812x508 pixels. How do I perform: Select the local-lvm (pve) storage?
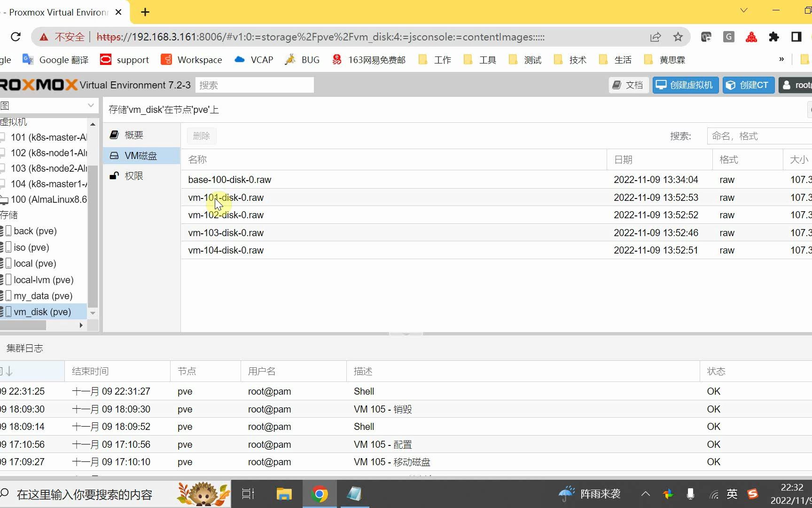coord(44,280)
